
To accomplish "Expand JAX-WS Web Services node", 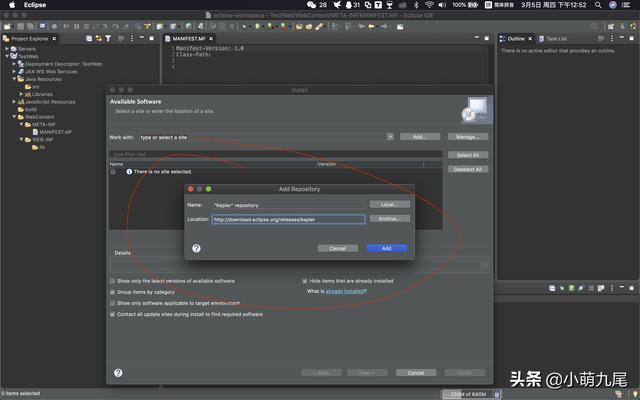I will point(14,71).
